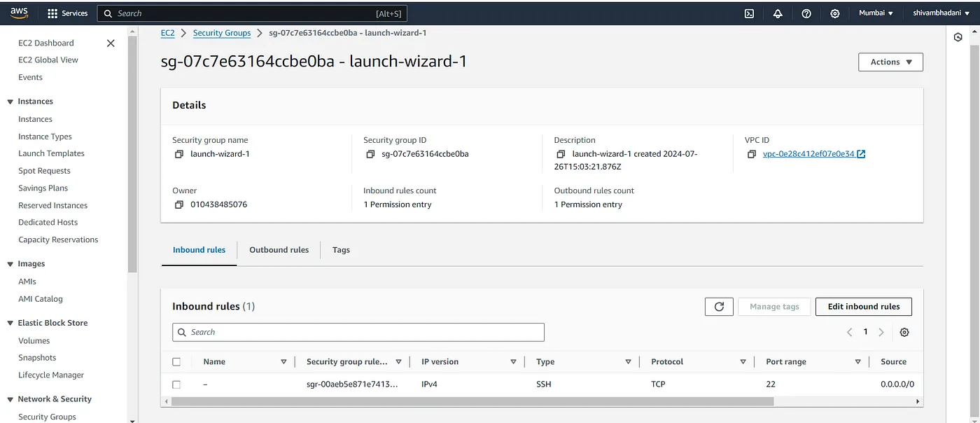
Task: Click the horizontal scrollbar of the rules table
Action: pyautogui.click(x=472, y=402)
